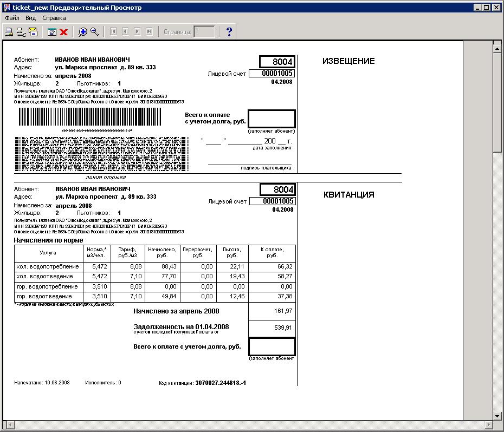Minimize the preview window
The height and width of the screenshot is (432, 504).
[477, 7]
